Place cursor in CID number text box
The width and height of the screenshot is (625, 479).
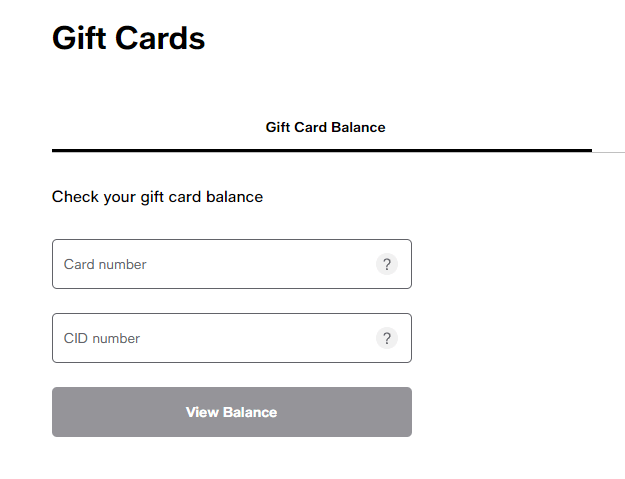pos(215,338)
